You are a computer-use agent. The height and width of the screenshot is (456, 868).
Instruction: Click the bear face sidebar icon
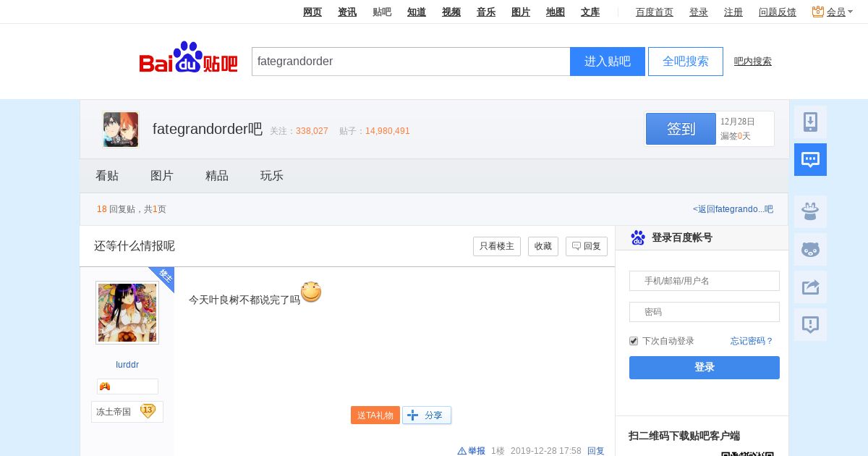point(810,250)
